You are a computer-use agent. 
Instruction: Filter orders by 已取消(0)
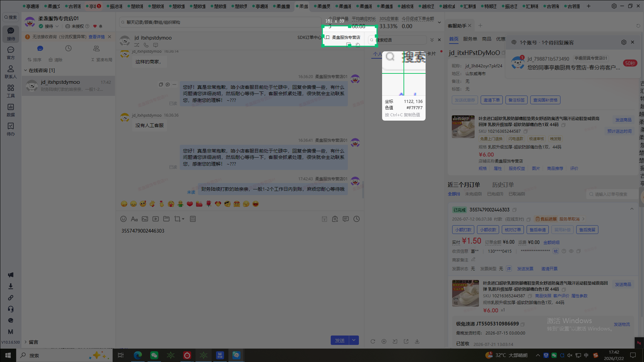517,194
